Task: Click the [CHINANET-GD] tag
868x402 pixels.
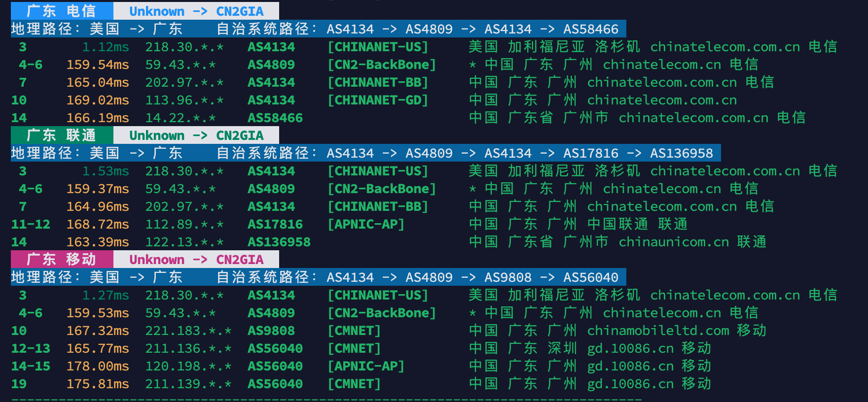Action: (x=378, y=100)
